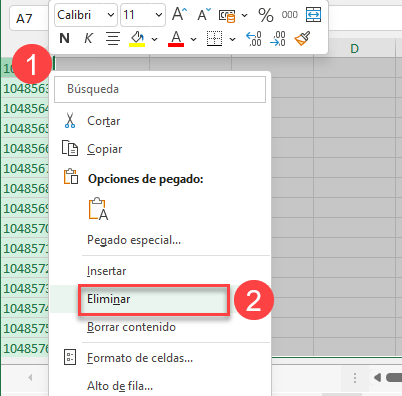Toggle italic K formatting
402x396 pixels.
[88, 39]
